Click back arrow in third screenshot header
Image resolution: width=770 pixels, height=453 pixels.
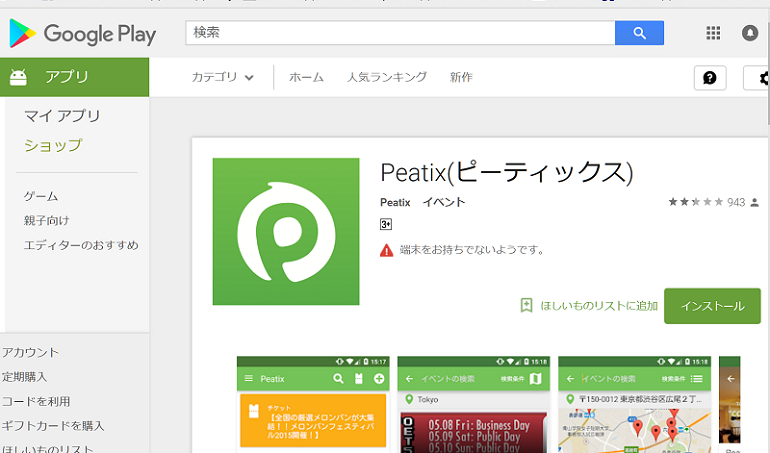pyautogui.click(x=570, y=379)
